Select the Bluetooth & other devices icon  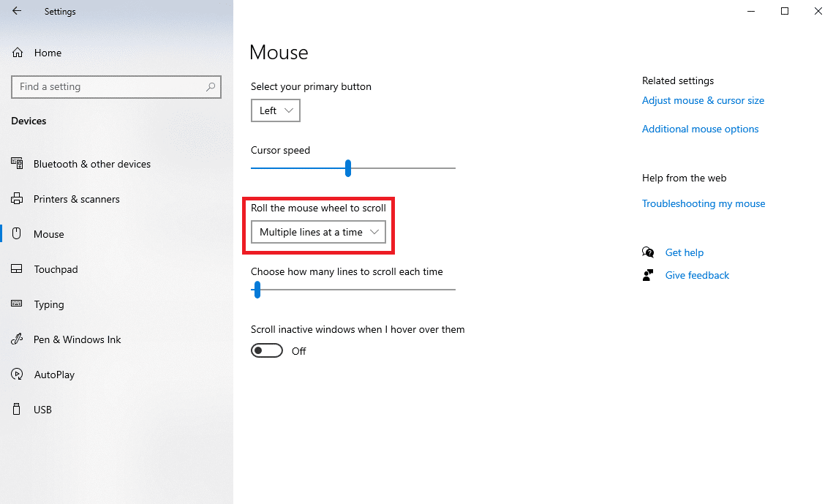coord(17,164)
